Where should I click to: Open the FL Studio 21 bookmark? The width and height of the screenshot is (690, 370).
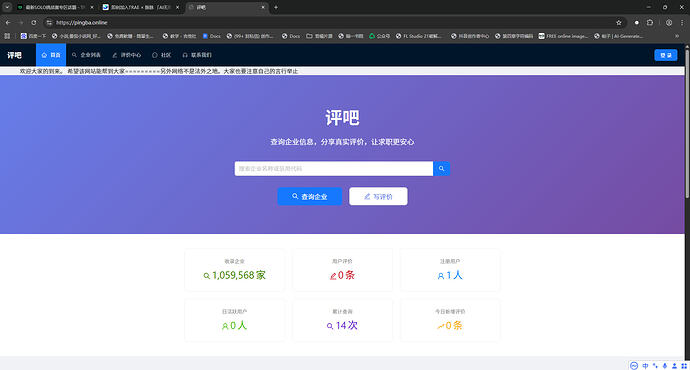point(418,36)
